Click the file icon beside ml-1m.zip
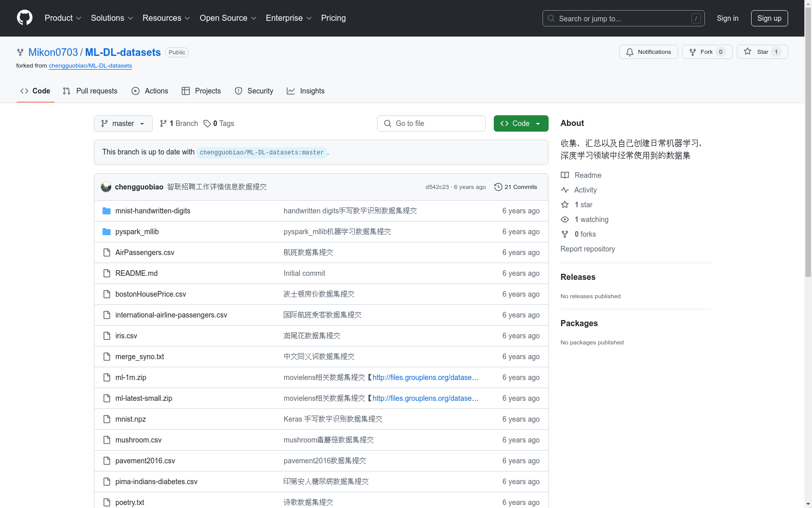812x508 pixels. 107,377
